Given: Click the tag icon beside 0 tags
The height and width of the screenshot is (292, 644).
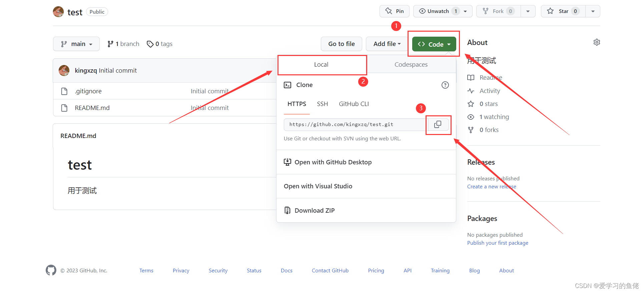Looking at the screenshot, I should [x=150, y=44].
